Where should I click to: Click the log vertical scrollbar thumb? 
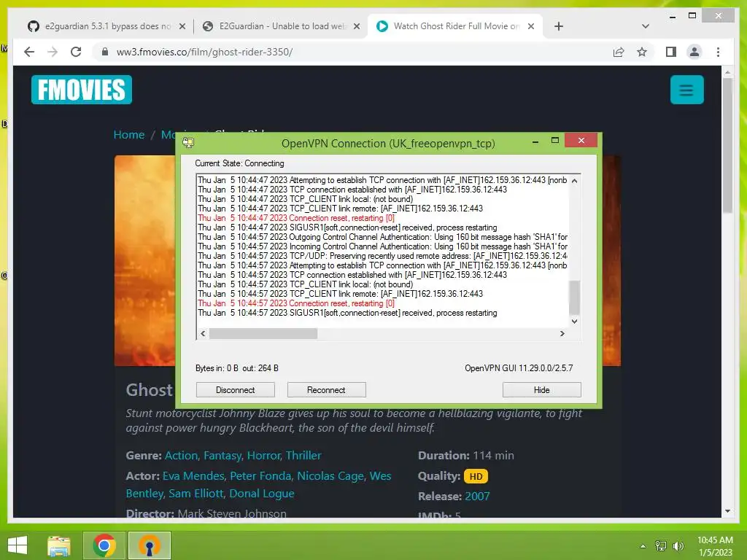coord(575,297)
